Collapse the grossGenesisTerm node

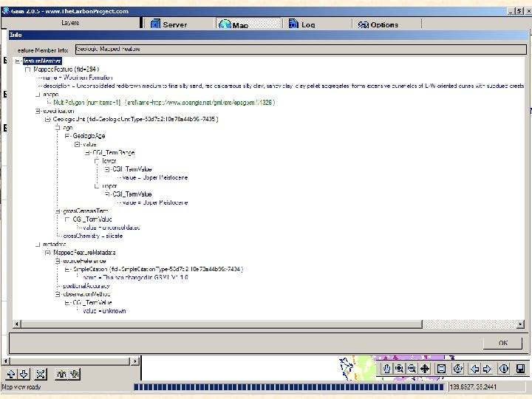(58, 211)
